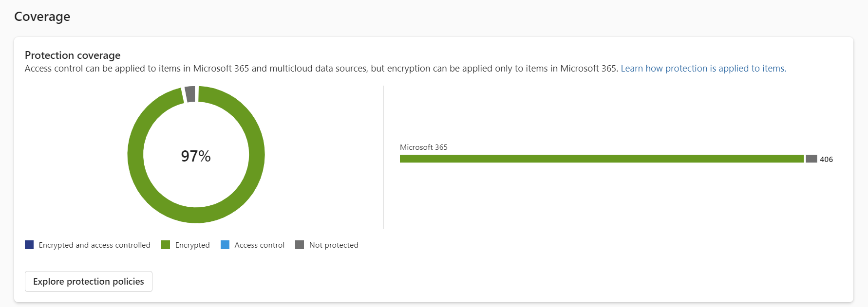Click the light blue Access control swatch
This screenshot has height=307, width=868.
tap(225, 245)
